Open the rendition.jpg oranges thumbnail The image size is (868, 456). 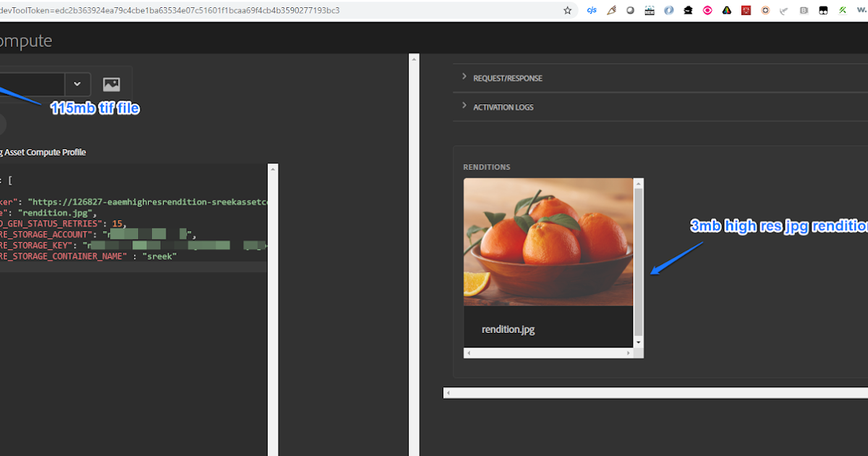(548, 242)
